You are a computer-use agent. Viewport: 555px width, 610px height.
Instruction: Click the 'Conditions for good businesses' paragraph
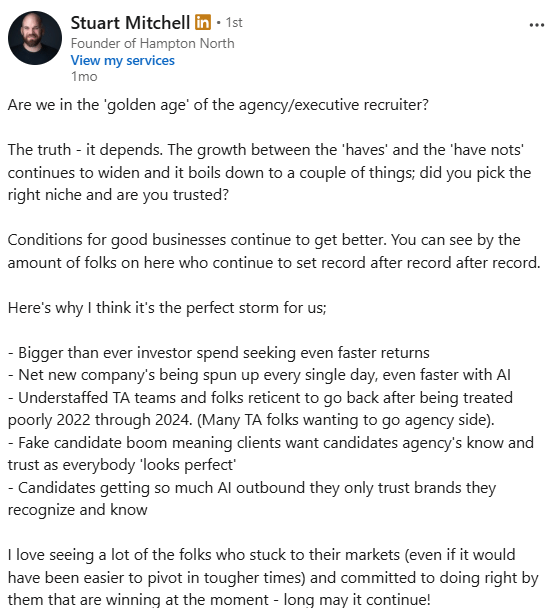pos(274,251)
